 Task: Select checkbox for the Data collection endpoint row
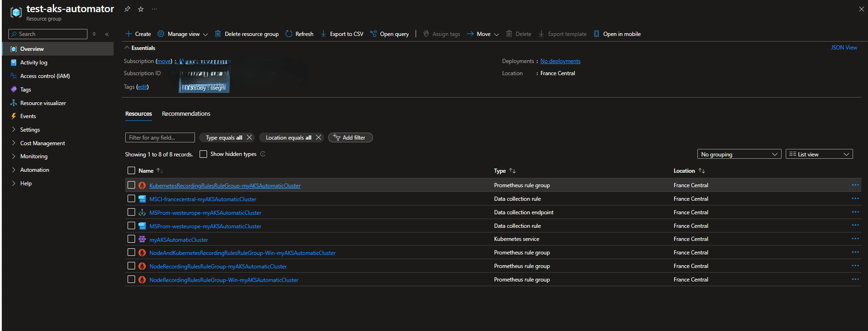(x=131, y=212)
